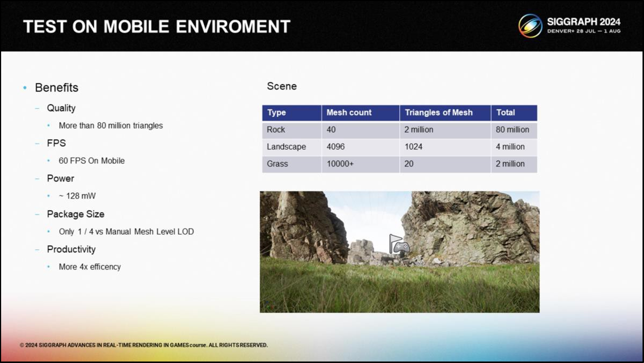Select the 'Benefits' bullet heading
The width and height of the screenshot is (644, 363).
[x=57, y=87]
